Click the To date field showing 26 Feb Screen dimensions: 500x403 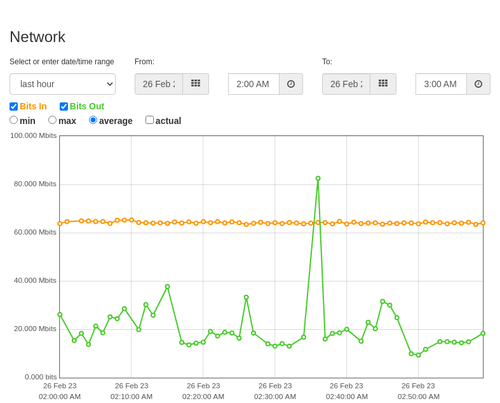(x=346, y=84)
